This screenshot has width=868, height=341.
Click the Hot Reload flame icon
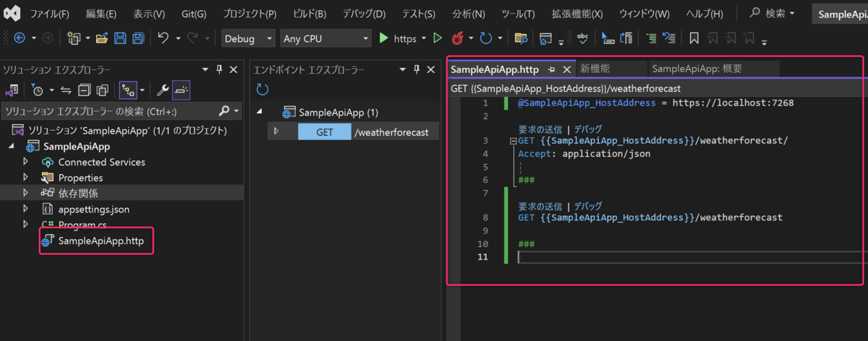pyautogui.click(x=457, y=38)
